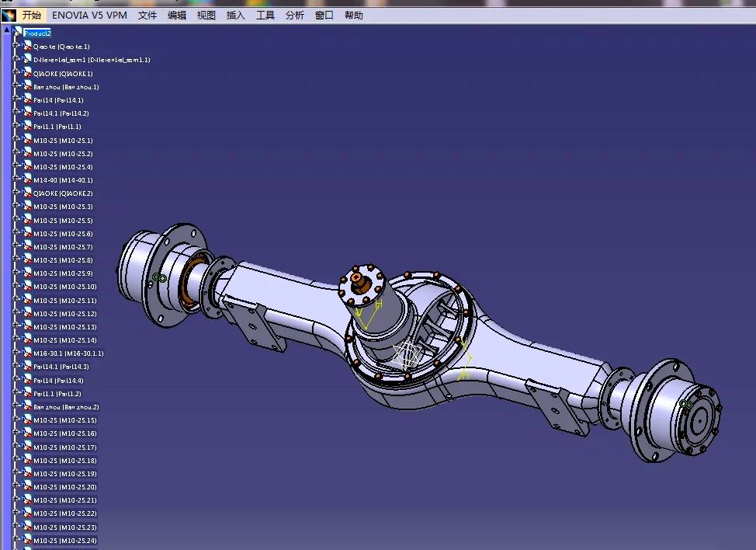Expand the Part14.1 (Part14.3) tree node
This screenshot has height=550, width=756.
point(16,365)
